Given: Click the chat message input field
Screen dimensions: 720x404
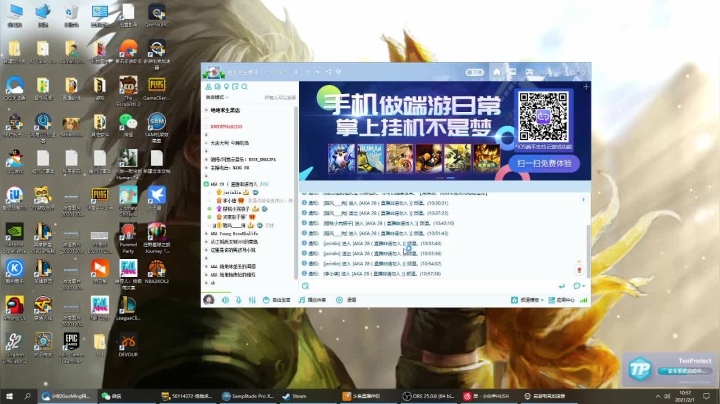Looking at the screenshot, I should pos(432,286).
